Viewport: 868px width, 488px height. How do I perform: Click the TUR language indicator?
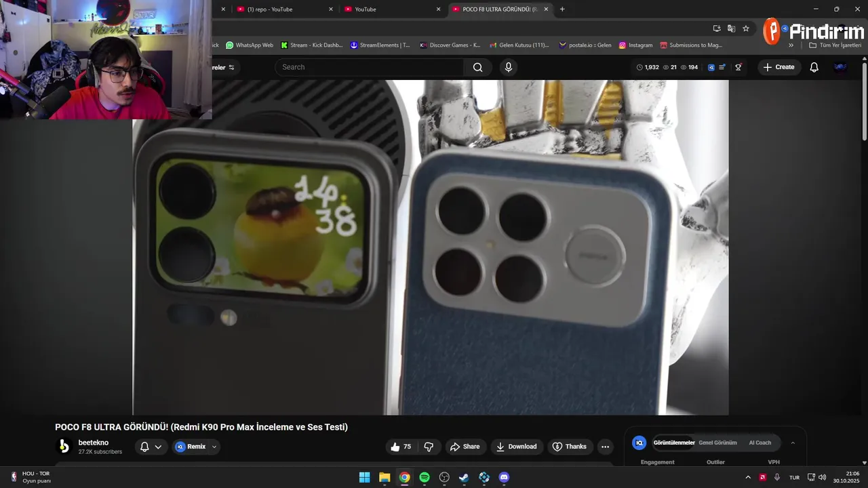tap(794, 478)
